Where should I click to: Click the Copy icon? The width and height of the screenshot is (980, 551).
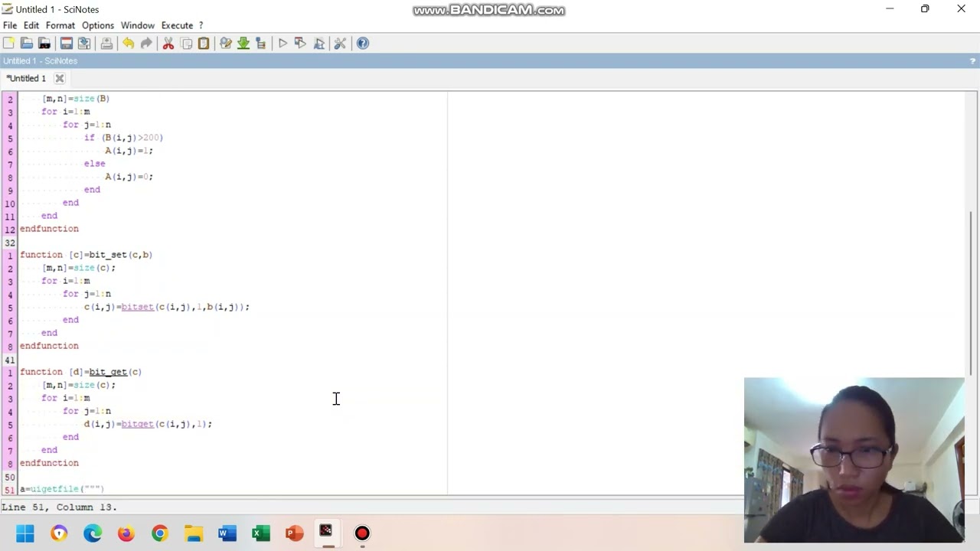(x=186, y=44)
